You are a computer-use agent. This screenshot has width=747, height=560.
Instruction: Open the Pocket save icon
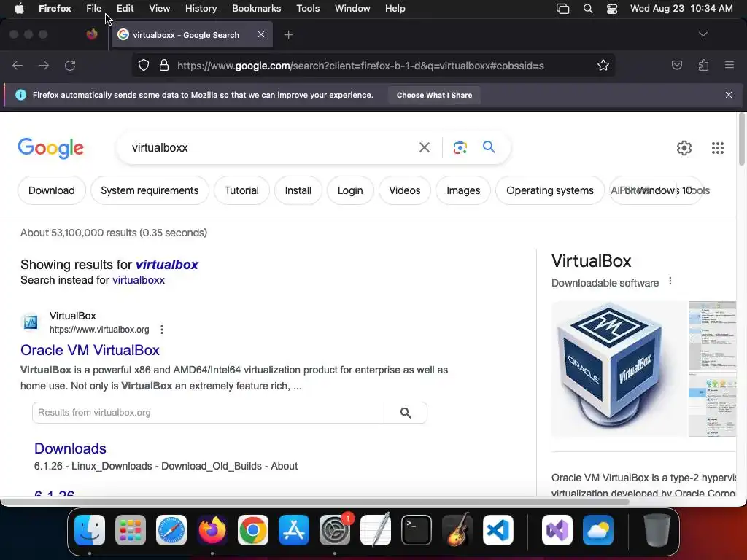tap(676, 65)
